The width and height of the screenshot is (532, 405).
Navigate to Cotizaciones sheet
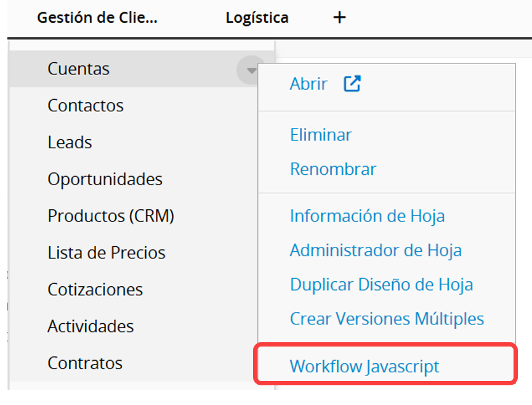(95, 290)
